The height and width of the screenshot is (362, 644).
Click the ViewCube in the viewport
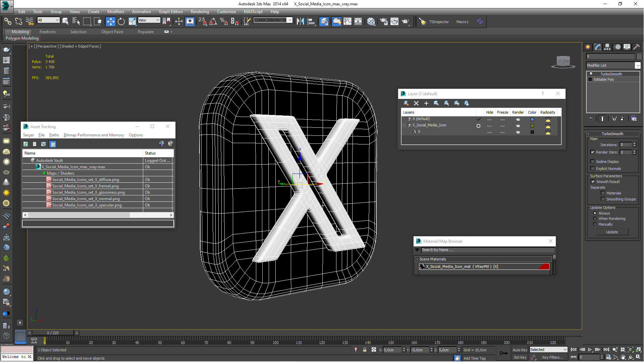563,62
